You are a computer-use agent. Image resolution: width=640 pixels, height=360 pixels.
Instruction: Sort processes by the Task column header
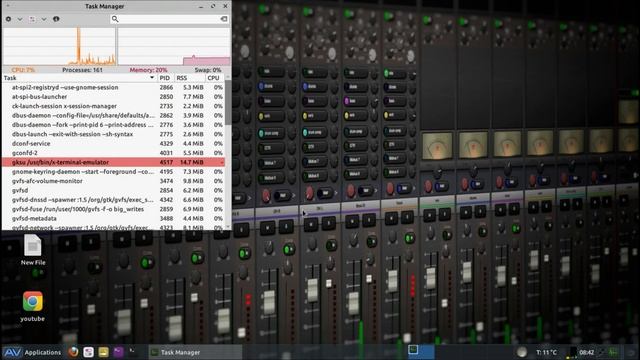coord(80,78)
